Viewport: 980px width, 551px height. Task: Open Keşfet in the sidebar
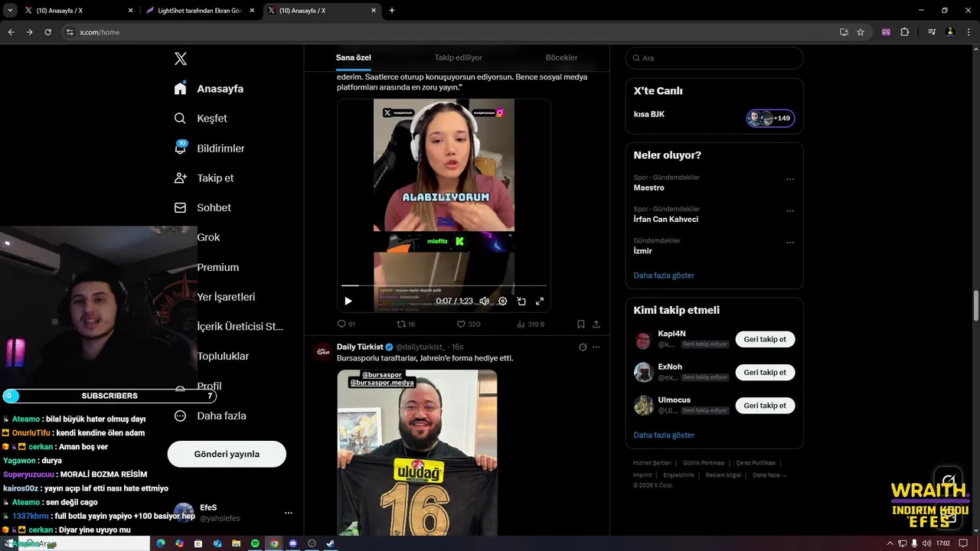pyautogui.click(x=201, y=119)
